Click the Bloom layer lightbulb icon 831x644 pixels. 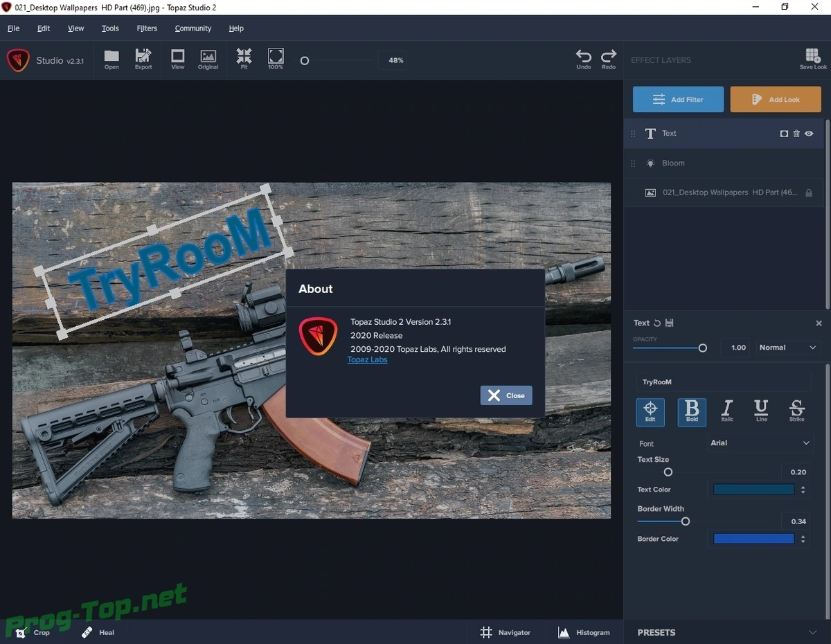(650, 163)
